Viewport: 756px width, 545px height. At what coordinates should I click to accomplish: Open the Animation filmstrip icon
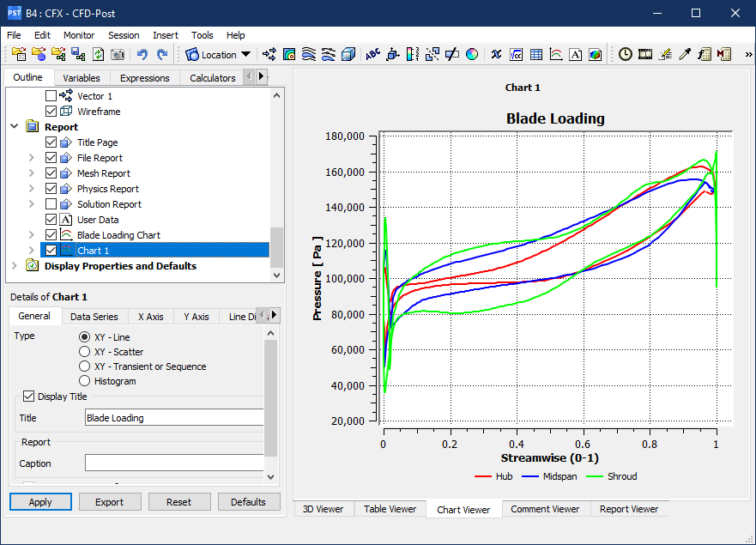click(644, 54)
